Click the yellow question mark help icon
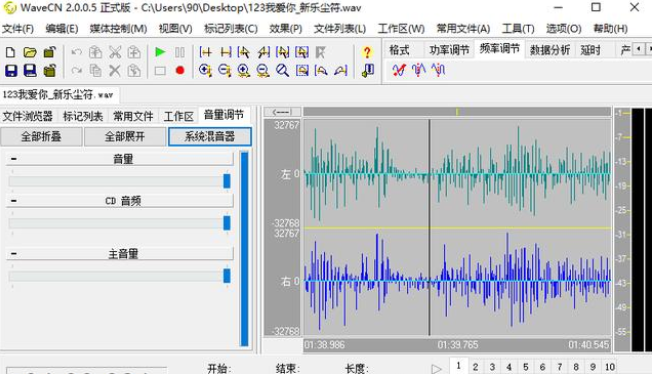This screenshot has width=652, height=380. (367, 52)
